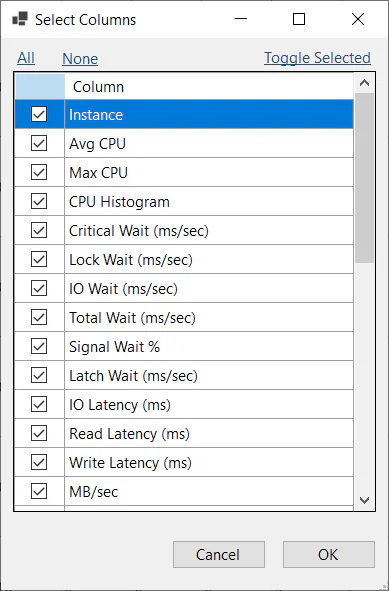The height and width of the screenshot is (591, 389).
Task: Select the Instance row text
Action: pos(96,115)
